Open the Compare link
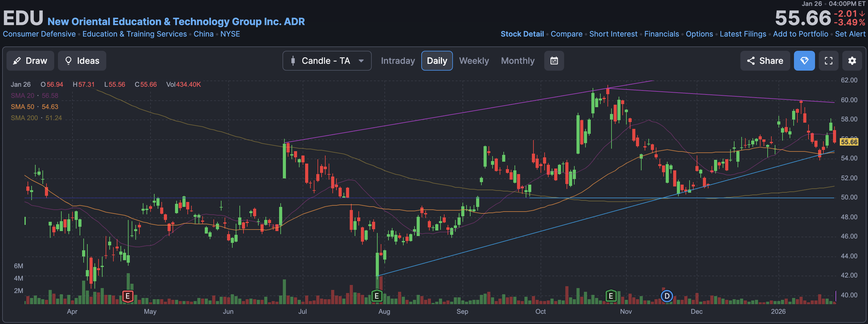Screen dimensions: 868x324 [x=566, y=34]
